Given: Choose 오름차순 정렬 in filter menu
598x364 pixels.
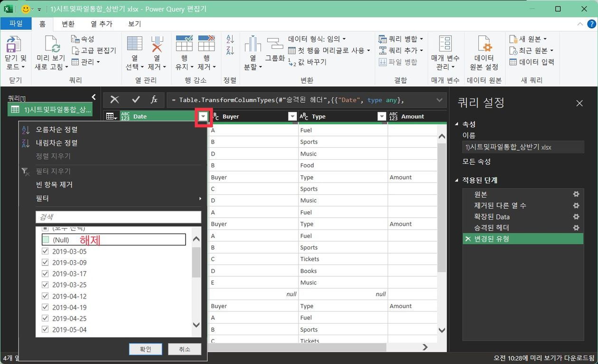Looking at the screenshot, I should tap(57, 129).
